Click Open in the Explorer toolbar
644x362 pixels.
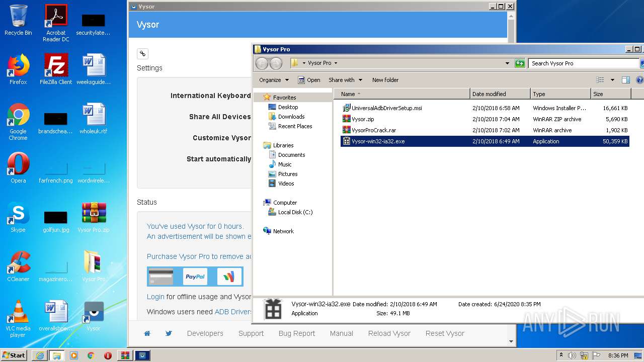pyautogui.click(x=309, y=80)
